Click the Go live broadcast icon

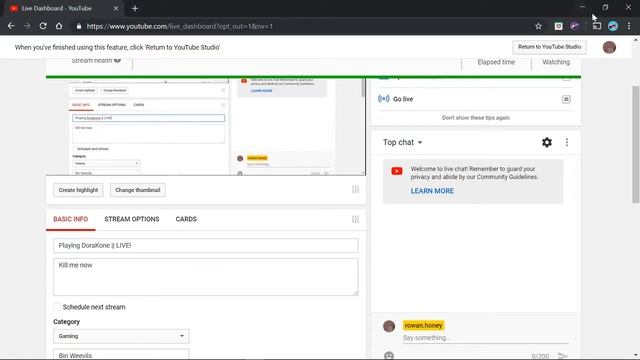[383, 99]
